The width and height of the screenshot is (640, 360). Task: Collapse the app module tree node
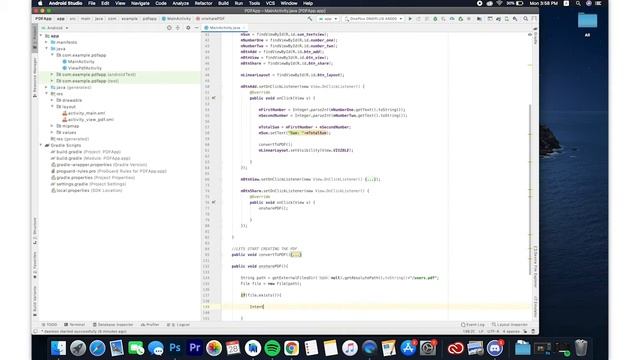[x=41, y=36]
